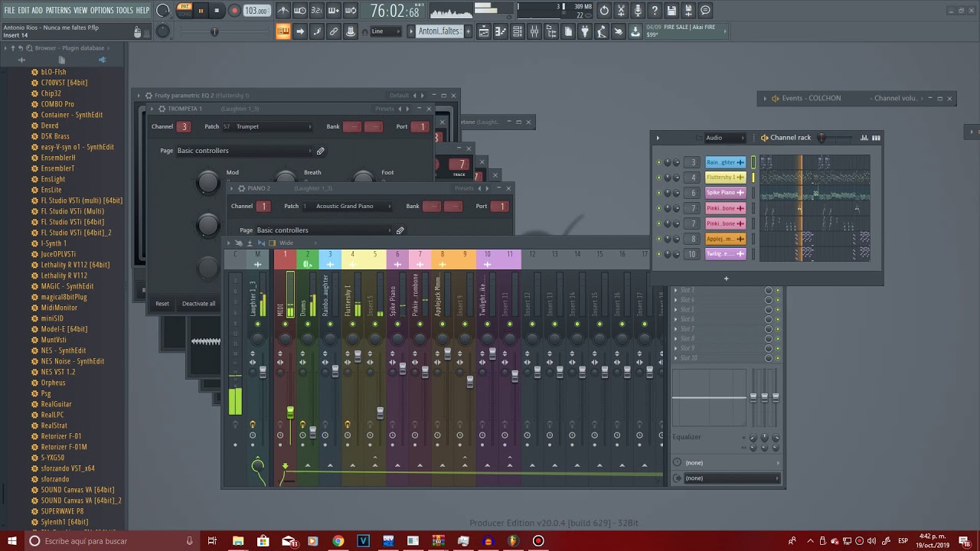The image size is (980, 551).
Task: Select Sylenth1 [64bit] in the browser
Action: tap(64, 522)
